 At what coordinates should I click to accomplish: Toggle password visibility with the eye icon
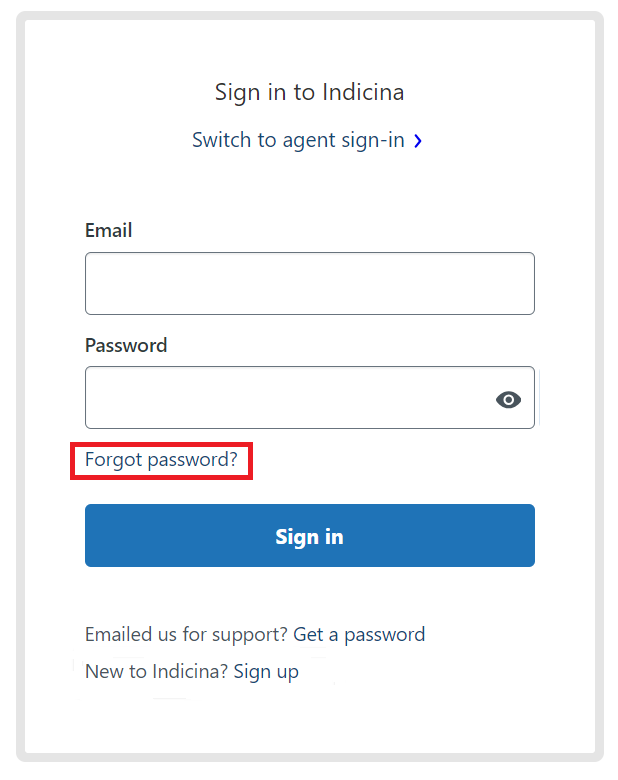509,400
